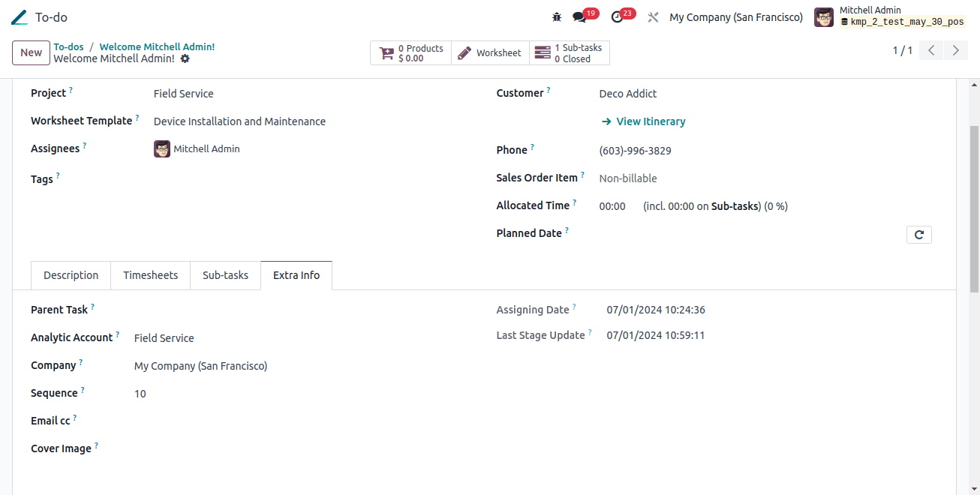Screen dimensions: 980x495
Task: Click the To-do app logo icon
Action: tap(20, 16)
